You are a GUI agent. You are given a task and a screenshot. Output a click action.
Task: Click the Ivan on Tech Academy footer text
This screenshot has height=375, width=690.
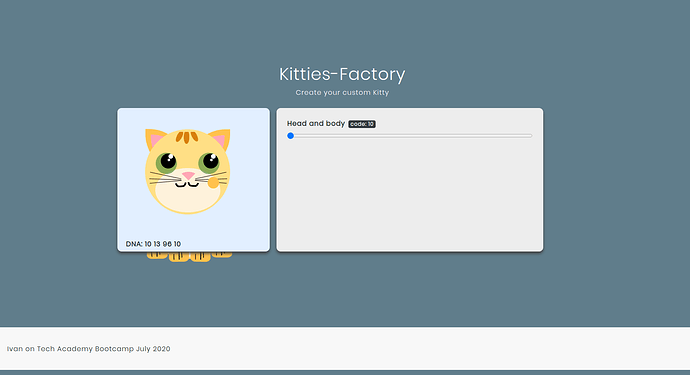click(x=88, y=349)
